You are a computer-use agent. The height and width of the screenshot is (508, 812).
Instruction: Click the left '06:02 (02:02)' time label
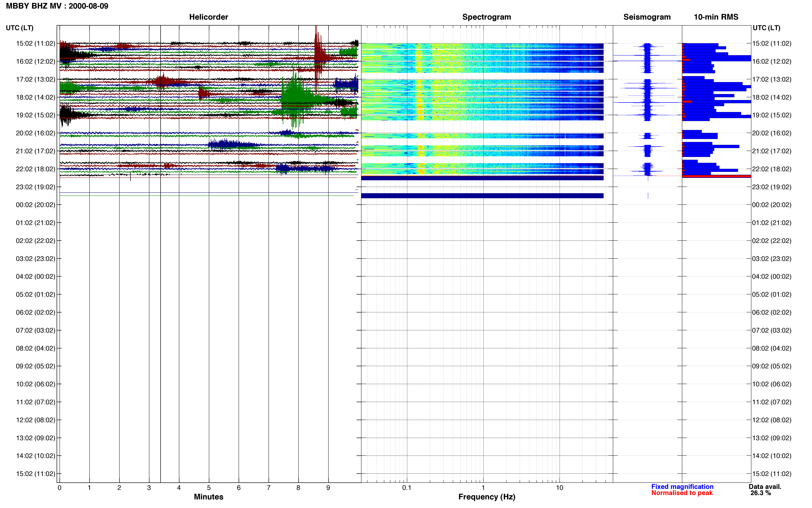point(36,312)
